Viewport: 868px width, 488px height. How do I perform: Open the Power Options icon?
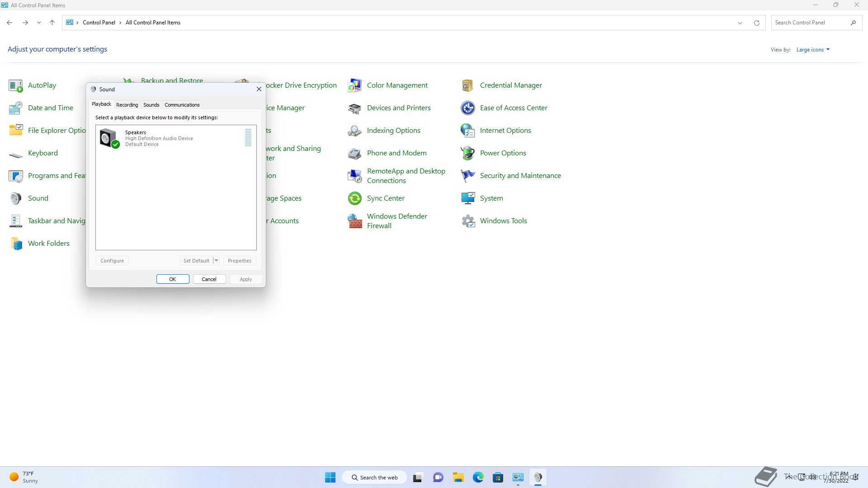click(x=468, y=153)
